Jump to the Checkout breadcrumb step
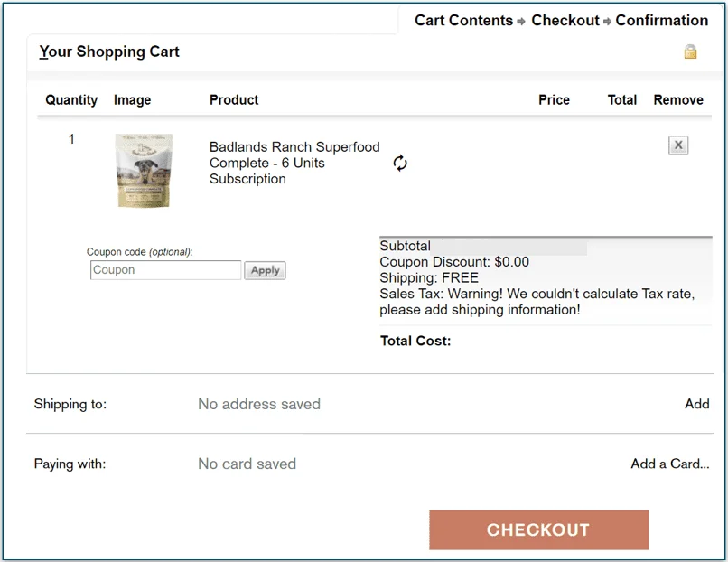 [x=565, y=20]
